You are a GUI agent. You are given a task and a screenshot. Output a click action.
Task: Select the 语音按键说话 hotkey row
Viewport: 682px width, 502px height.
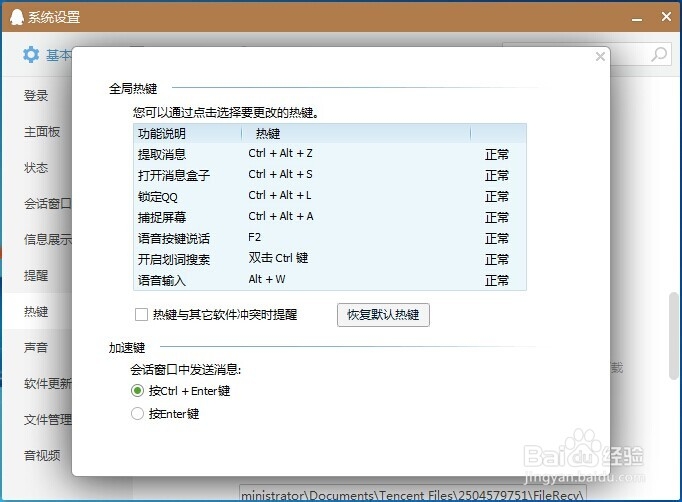click(x=330, y=238)
